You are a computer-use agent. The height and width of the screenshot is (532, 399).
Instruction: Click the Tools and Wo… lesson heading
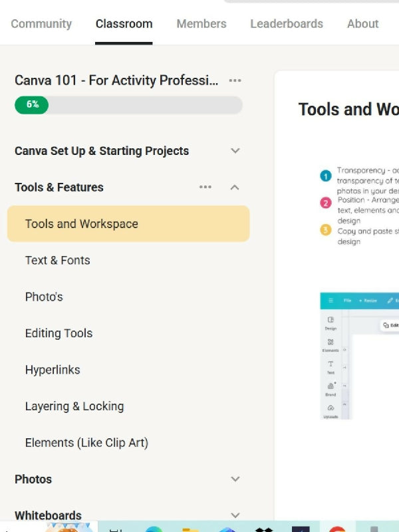tap(348, 109)
